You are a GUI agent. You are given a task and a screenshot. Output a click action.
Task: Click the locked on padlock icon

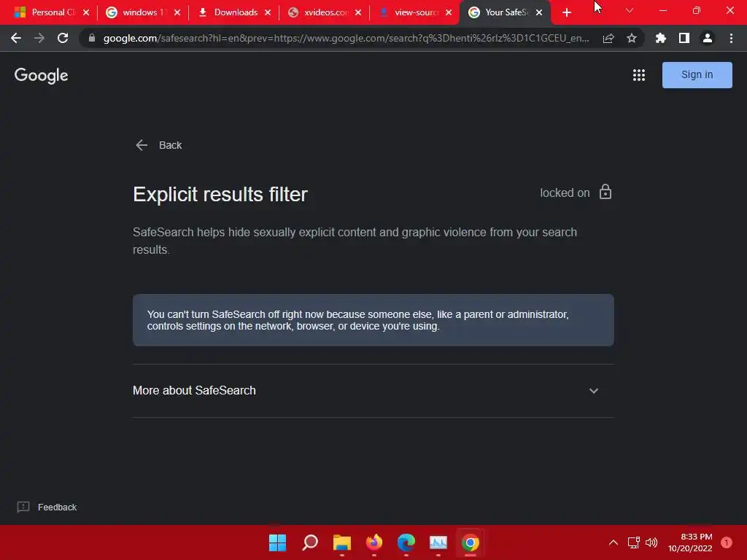point(605,192)
